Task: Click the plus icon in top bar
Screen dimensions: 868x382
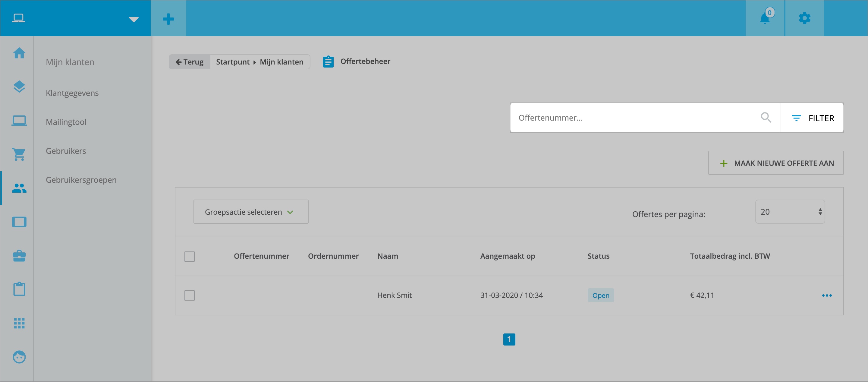Action: pyautogui.click(x=168, y=19)
